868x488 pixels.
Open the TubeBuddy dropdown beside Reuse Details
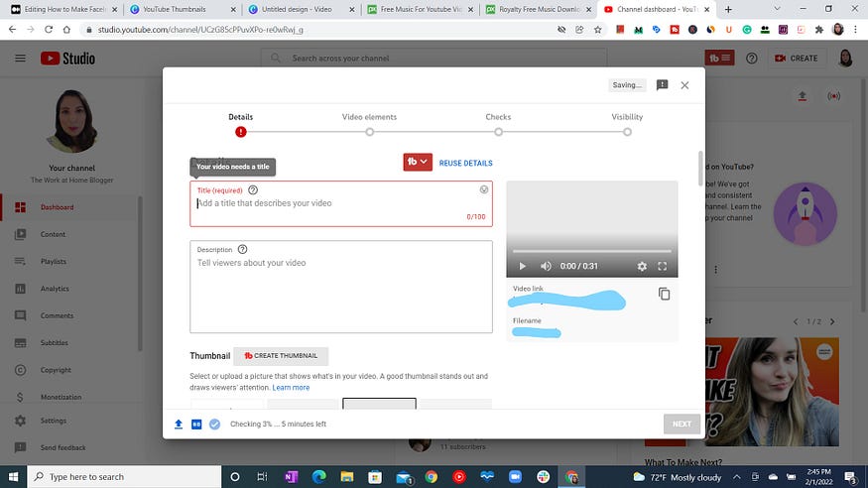pyautogui.click(x=418, y=162)
